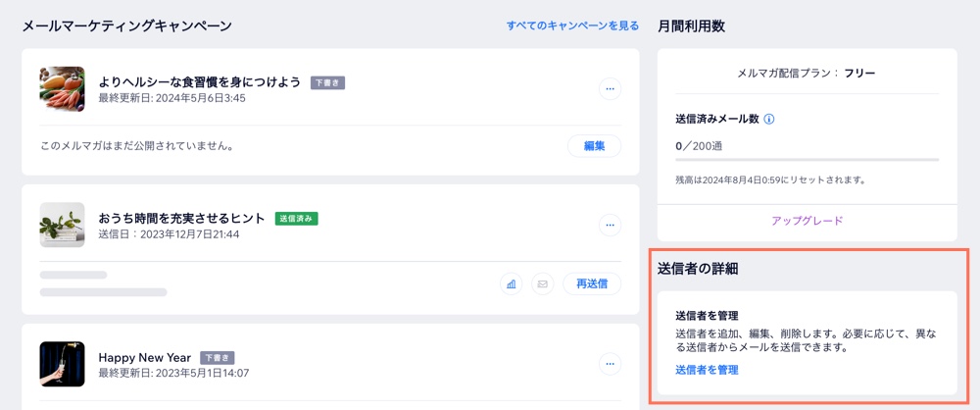
Task: Click the reset notice 残高は2024年8月4日0:59
Action: [770, 179]
